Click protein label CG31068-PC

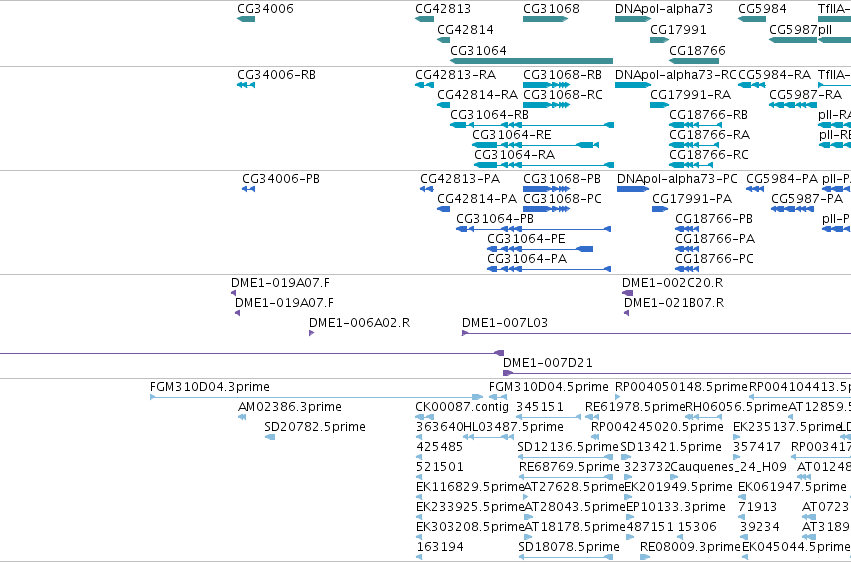point(562,199)
